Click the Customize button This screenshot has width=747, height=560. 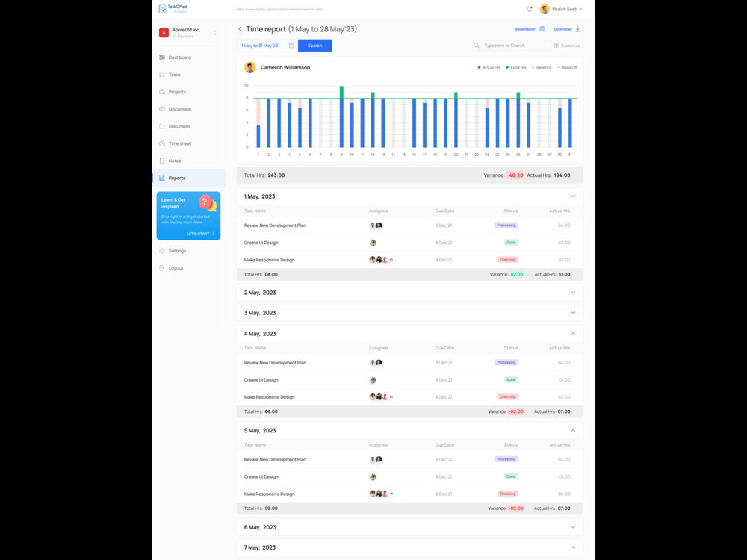click(x=567, y=46)
